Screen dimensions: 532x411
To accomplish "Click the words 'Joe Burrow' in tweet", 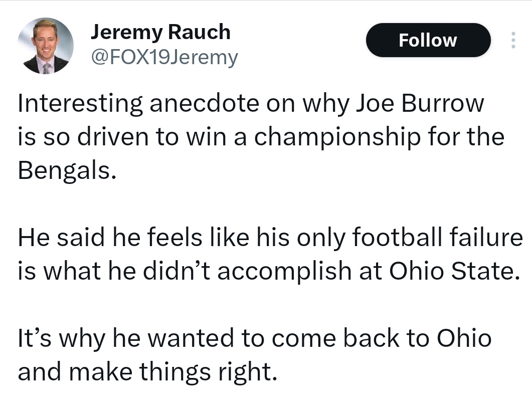I will [x=420, y=103].
